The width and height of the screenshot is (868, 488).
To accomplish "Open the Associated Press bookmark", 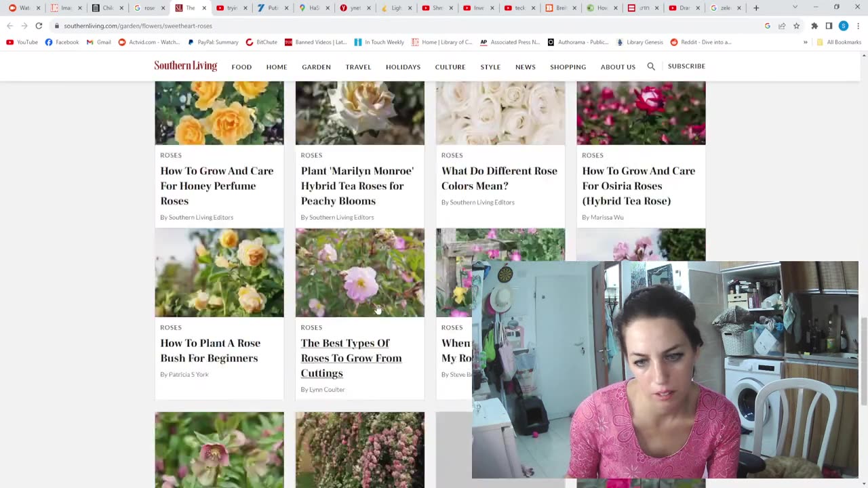I will tap(510, 42).
